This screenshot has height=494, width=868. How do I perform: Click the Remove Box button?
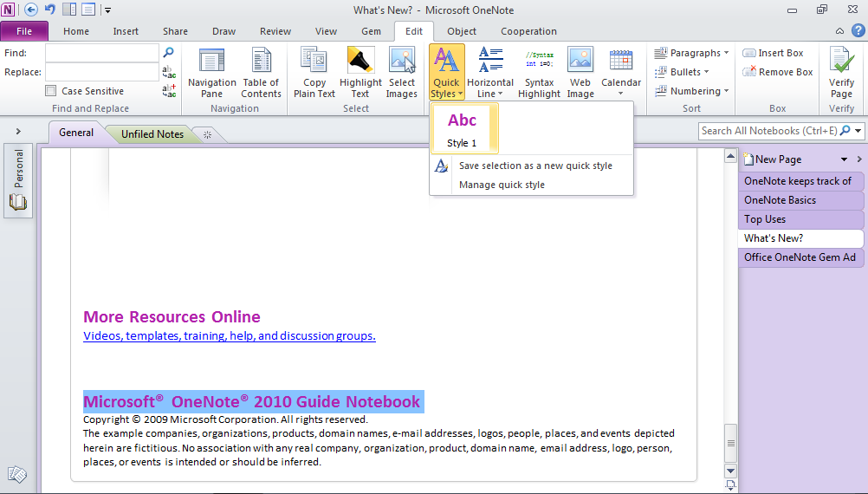coord(778,72)
